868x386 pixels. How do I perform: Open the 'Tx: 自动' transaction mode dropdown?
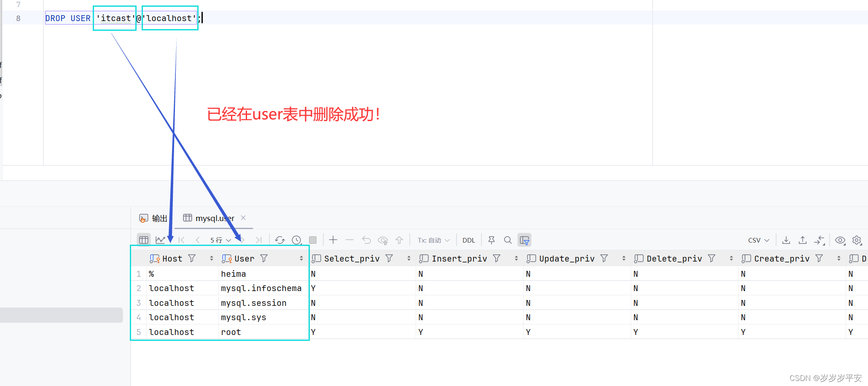[x=434, y=240]
